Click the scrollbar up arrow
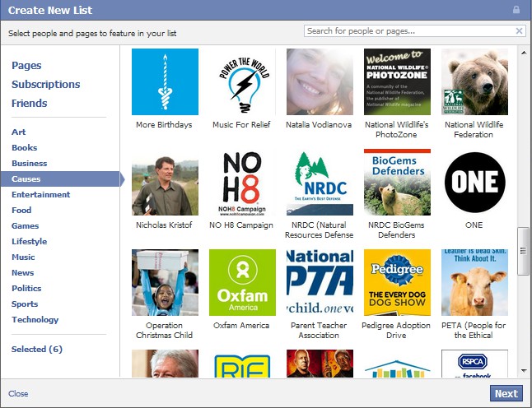532x408 pixels. click(x=524, y=53)
